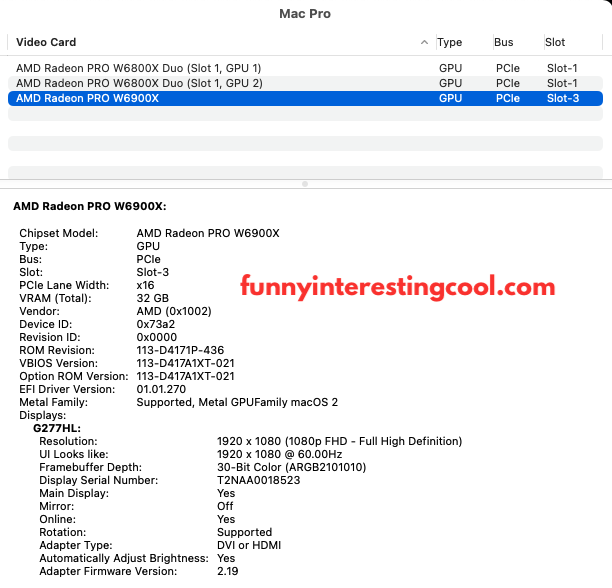
Task: Click the Adapter Type value DVI or HDMI
Action: [249, 545]
